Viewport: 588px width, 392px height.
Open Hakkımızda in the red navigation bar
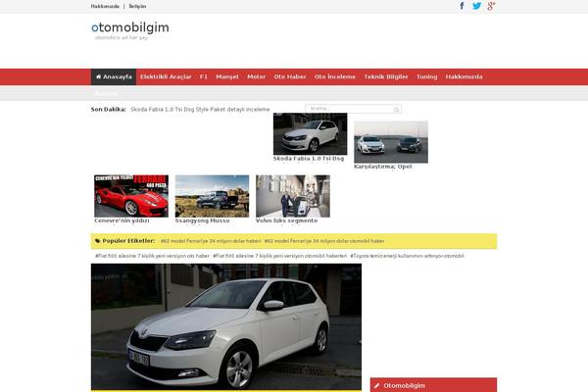464,76
